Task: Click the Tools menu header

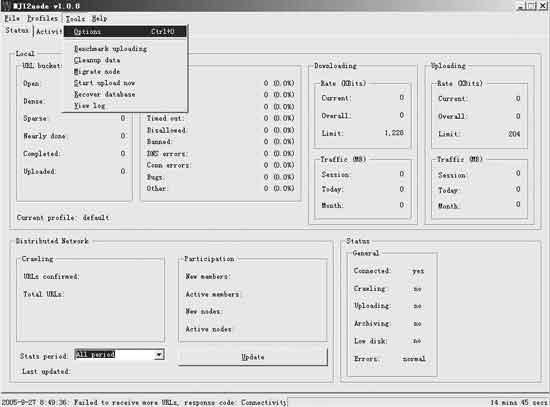Action: [75, 19]
